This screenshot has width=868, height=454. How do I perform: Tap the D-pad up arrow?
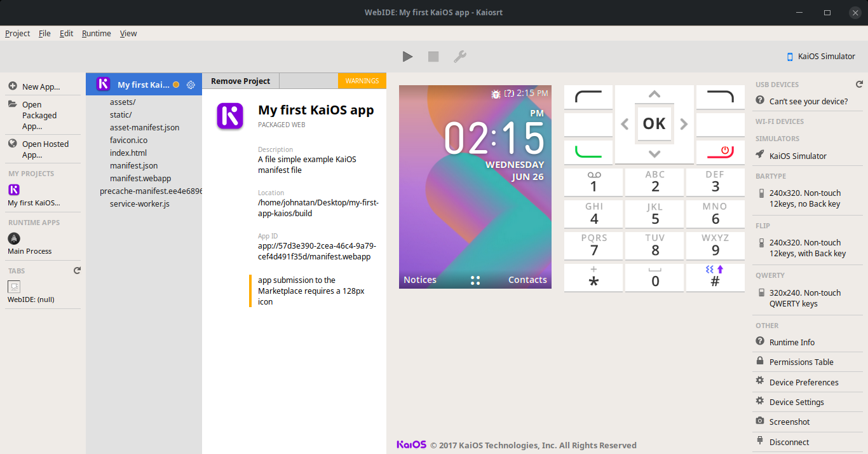click(654, 94)
